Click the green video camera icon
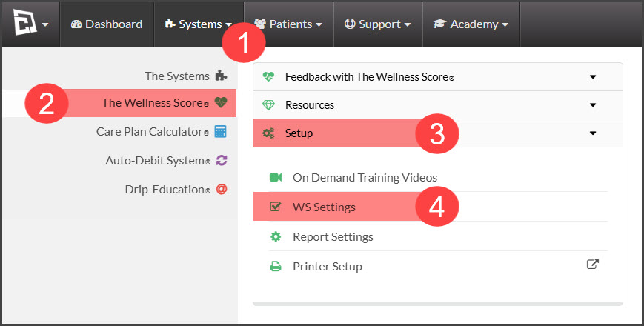The width and height of the screenshot is (644, 326). 276,177
